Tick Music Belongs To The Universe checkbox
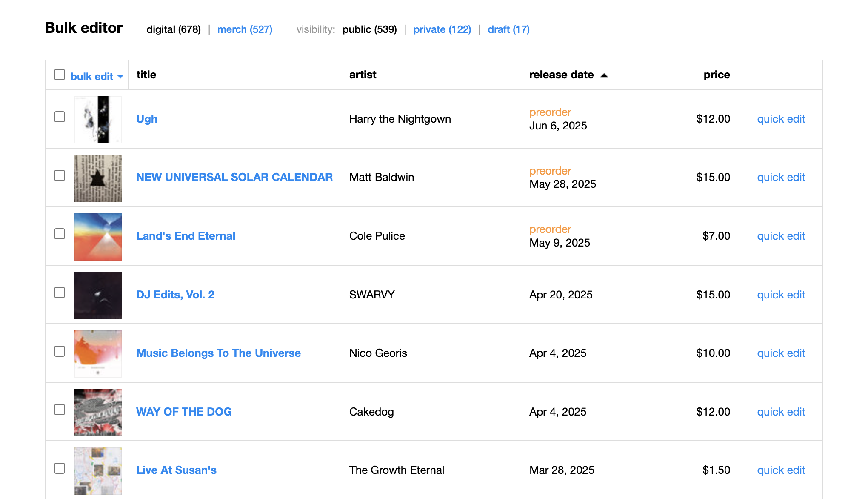Image resolution: width=868 pixels, height=499 pixels. [60, 351]
